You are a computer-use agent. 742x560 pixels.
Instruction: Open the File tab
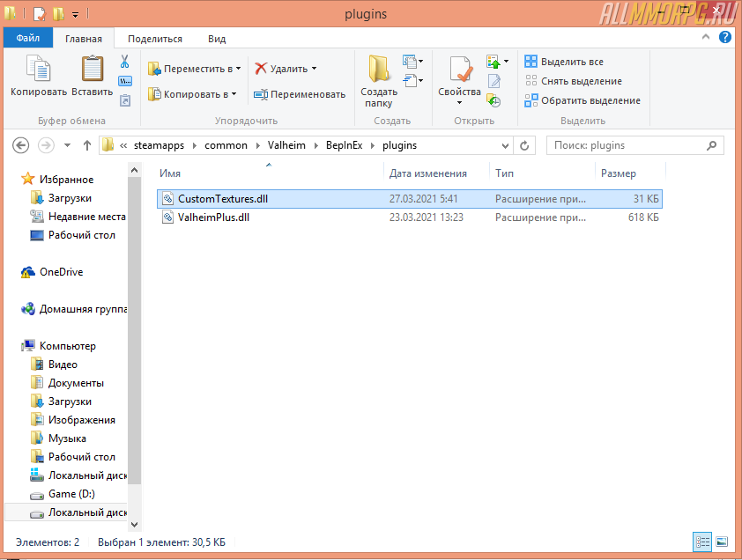[x=28, y=38]
